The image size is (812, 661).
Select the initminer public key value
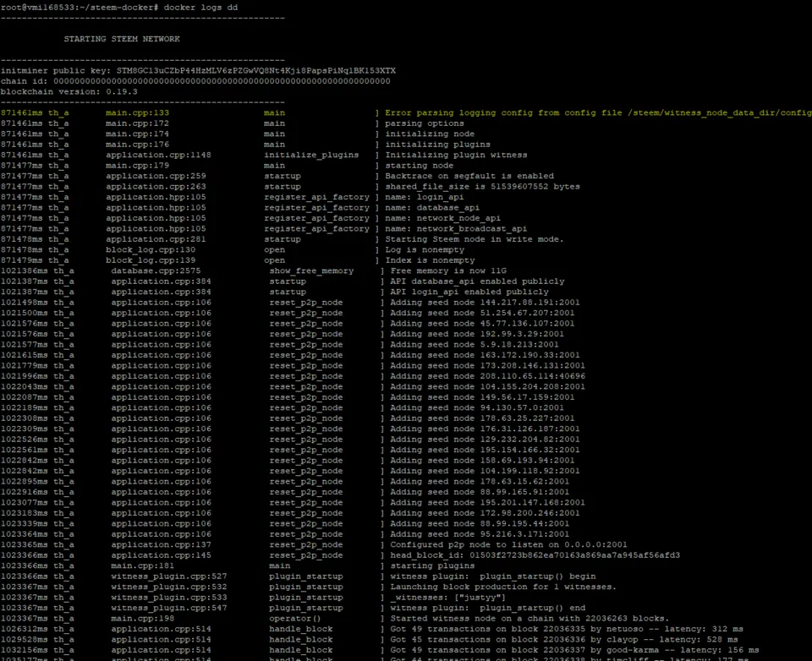(x=255, y=70)
